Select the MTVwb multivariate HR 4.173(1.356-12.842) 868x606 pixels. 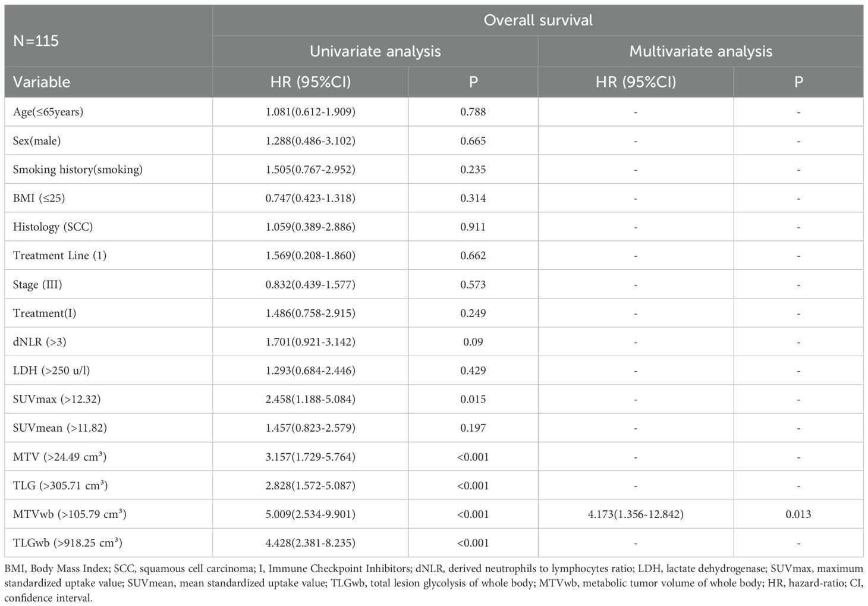click(636, 514)
